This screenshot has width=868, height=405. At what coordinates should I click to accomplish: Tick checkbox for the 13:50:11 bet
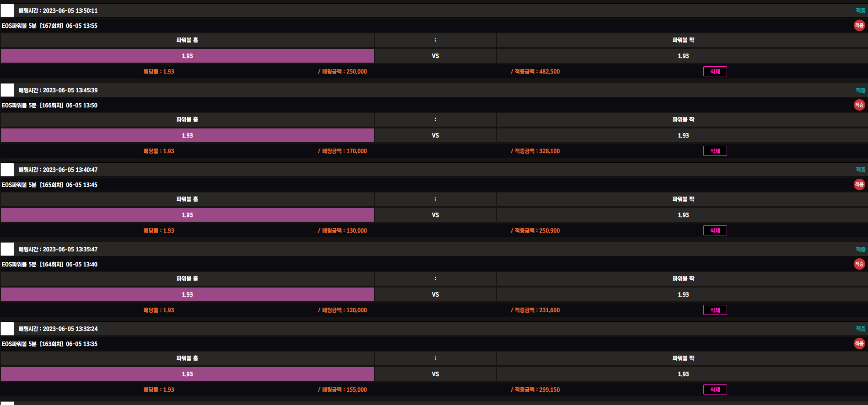pyautogui.click(x=7, y=11)
